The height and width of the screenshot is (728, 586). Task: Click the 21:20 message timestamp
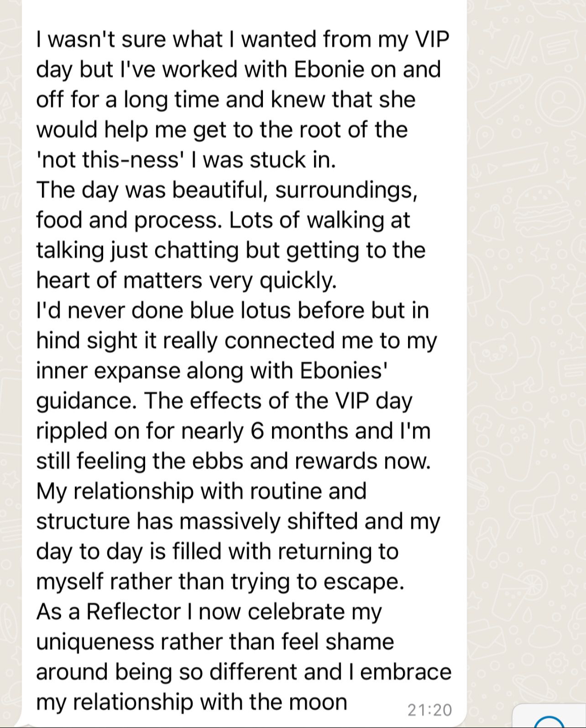[429, 710]
